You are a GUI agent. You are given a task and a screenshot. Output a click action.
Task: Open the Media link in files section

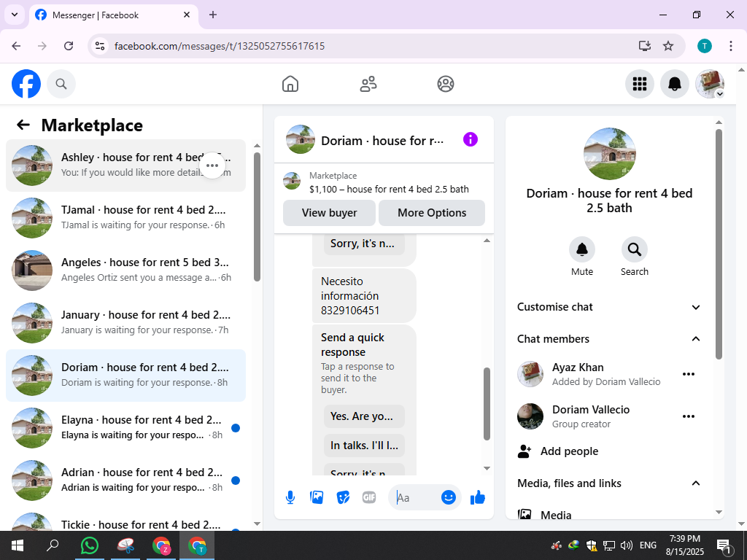point(556,515)
